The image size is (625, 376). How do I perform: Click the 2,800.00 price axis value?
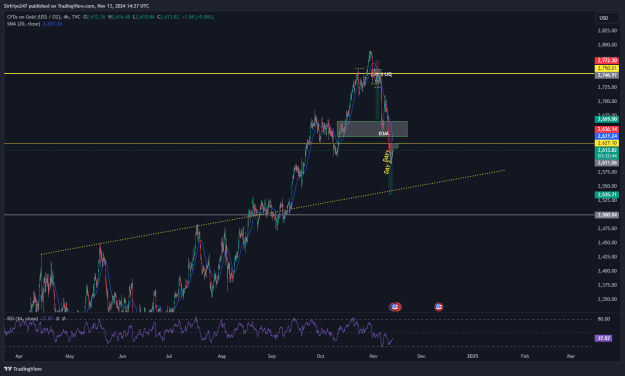(x=607, y=45)
